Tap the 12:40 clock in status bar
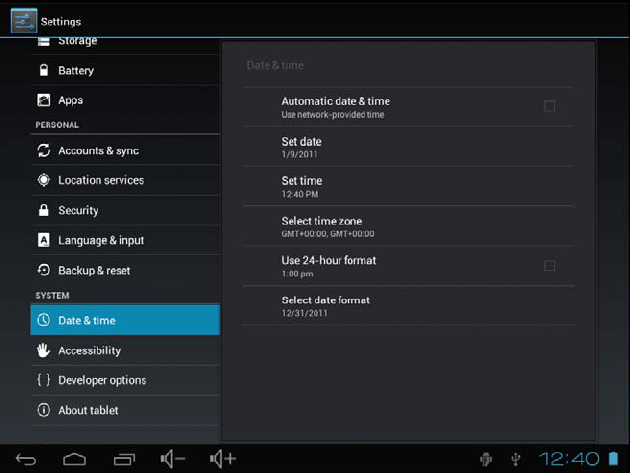 [569, 459]
